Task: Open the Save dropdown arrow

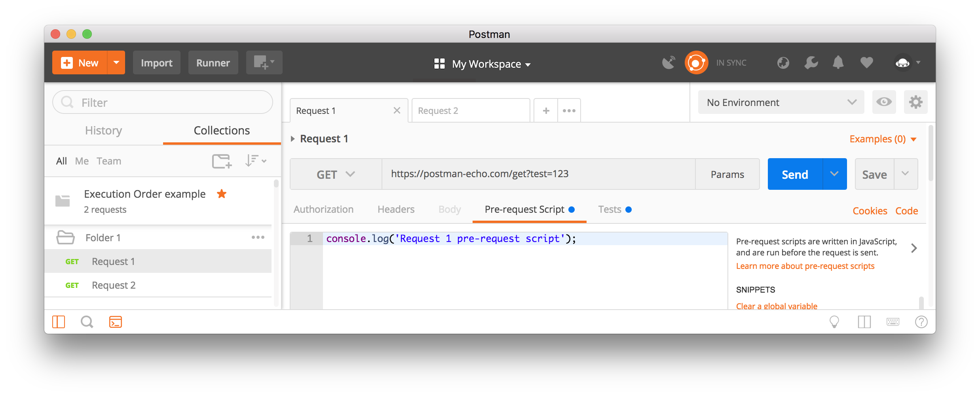Action: point(906,174)
